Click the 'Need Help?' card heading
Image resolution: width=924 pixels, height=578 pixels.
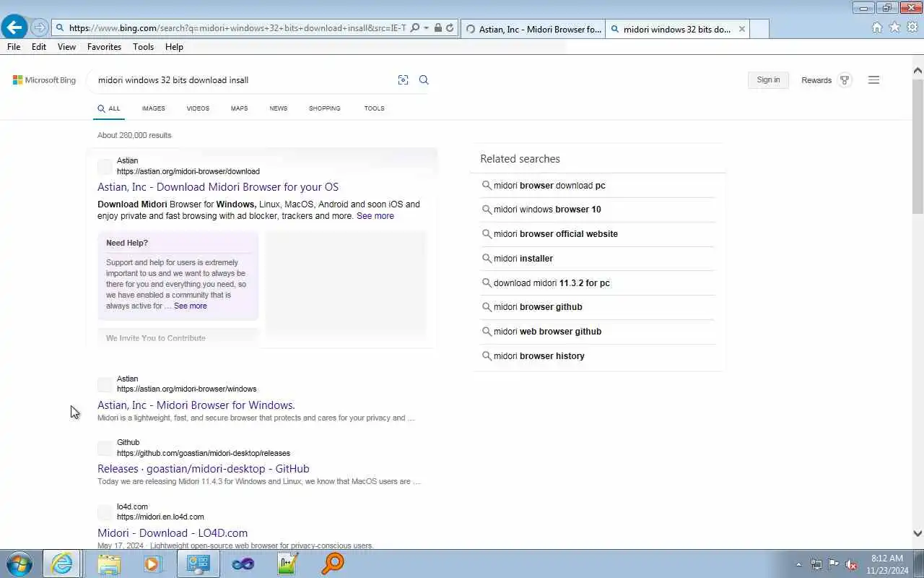tap(127, 243)
